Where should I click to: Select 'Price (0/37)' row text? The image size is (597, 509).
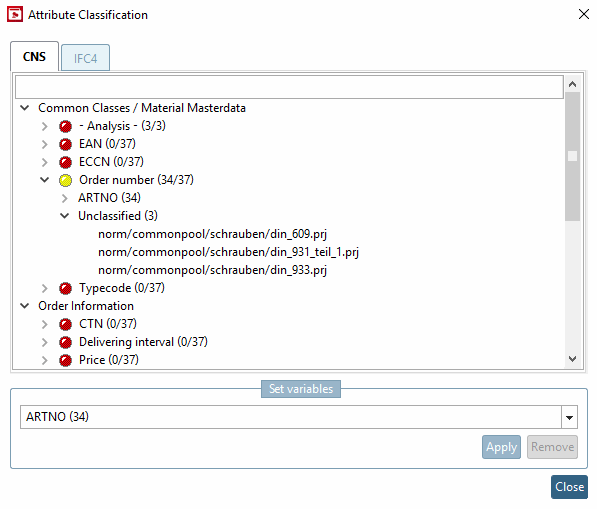[x=109, y=360]
